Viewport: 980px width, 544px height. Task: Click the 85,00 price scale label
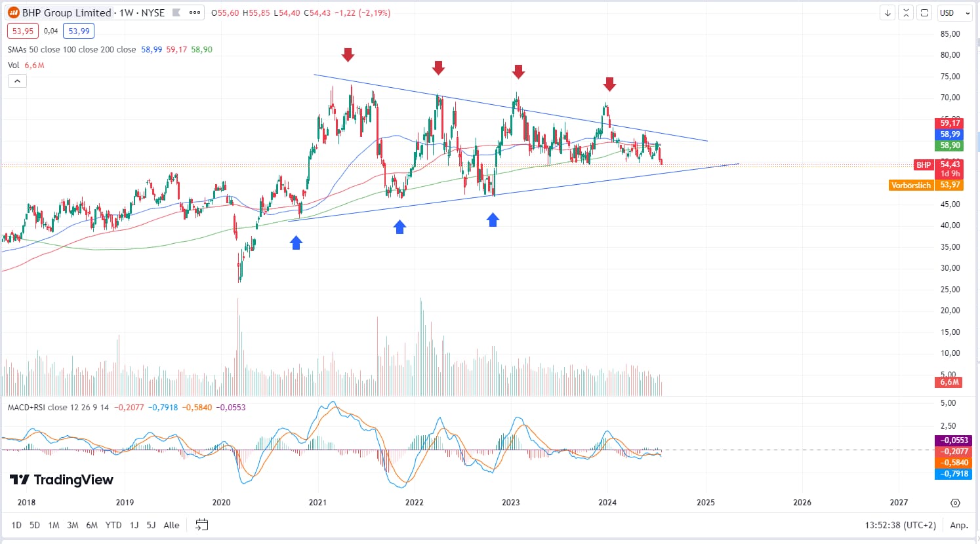click(950, 34)
